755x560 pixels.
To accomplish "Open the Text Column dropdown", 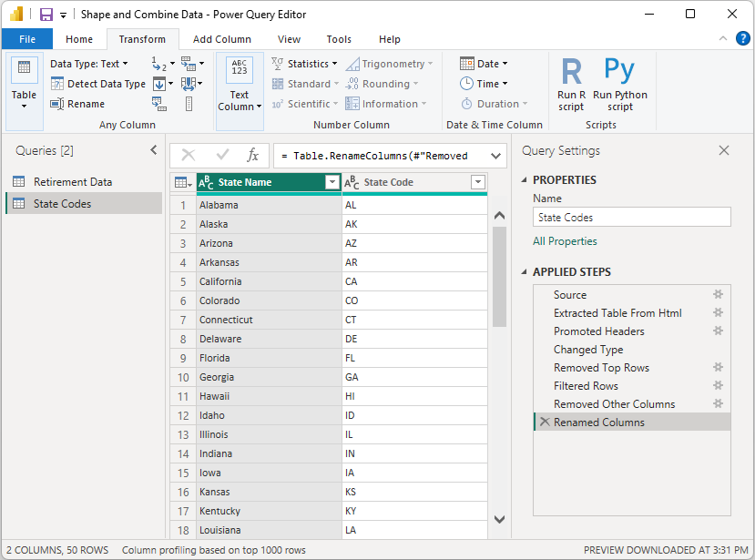I will 240,91.
